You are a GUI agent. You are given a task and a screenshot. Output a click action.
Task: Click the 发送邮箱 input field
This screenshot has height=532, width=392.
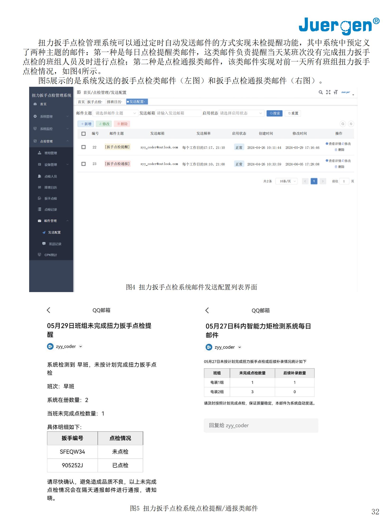178,113
